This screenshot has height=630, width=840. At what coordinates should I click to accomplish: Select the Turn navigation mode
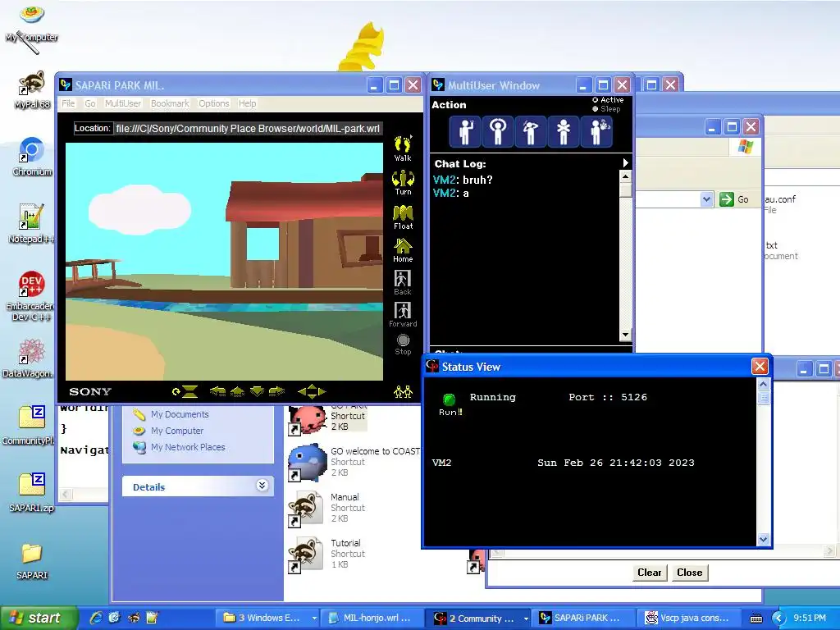click(x=403, y=183)
